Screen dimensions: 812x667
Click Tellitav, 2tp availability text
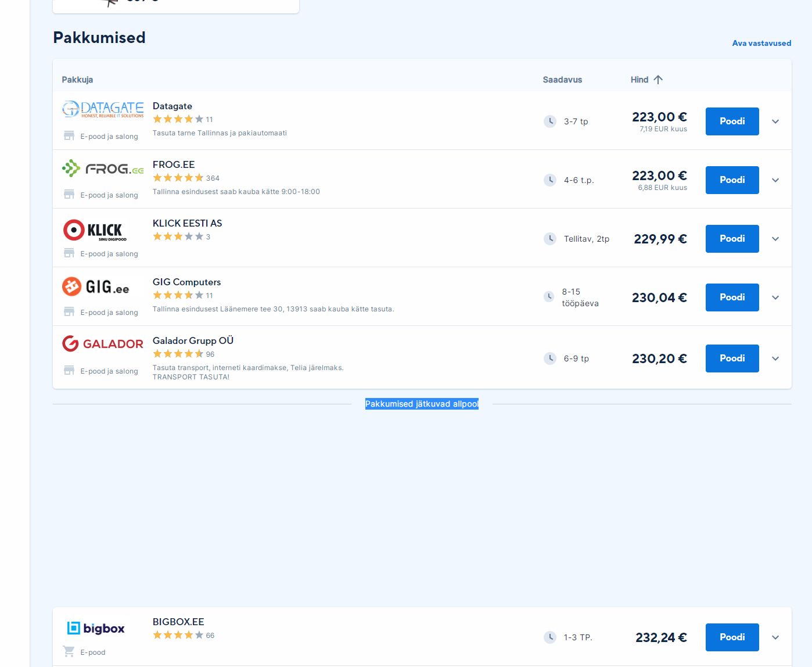[587, 239]
